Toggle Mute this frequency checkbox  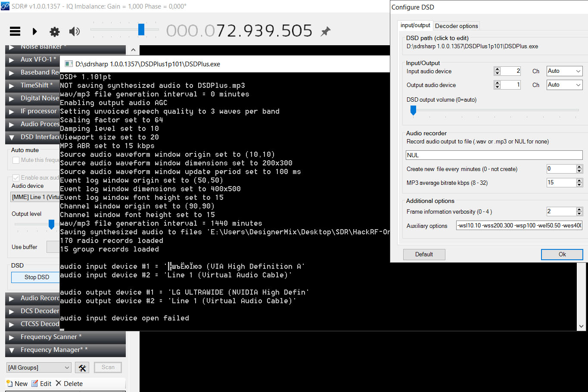tap(16, 160)
